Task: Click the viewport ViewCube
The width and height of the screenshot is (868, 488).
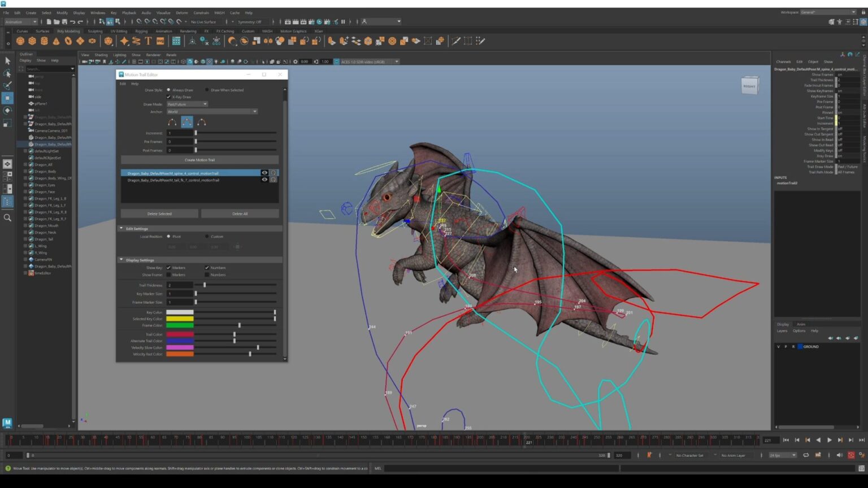Action: 749,86
